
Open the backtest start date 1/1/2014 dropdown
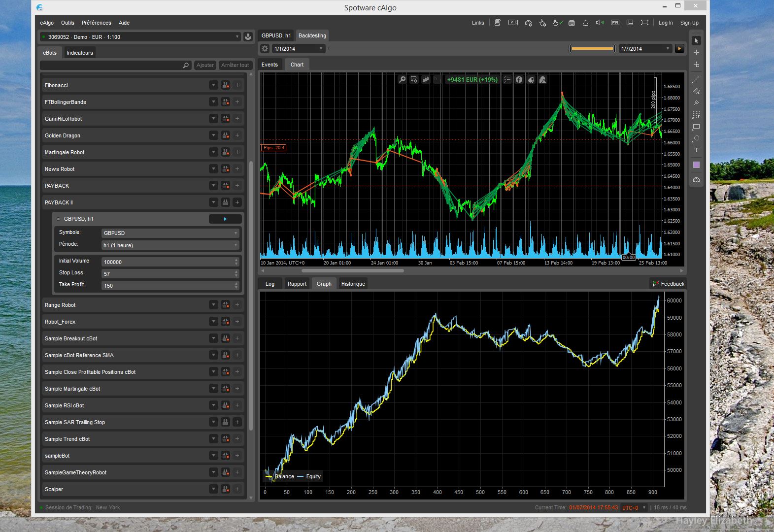[x=299, y=49]
